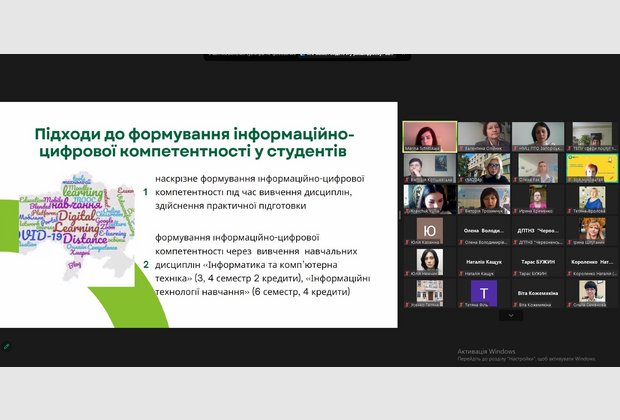The width and height of the screenshot is (620, 420).
Task: Select Валентина Олійник's video tile
Action: (483, 136)
